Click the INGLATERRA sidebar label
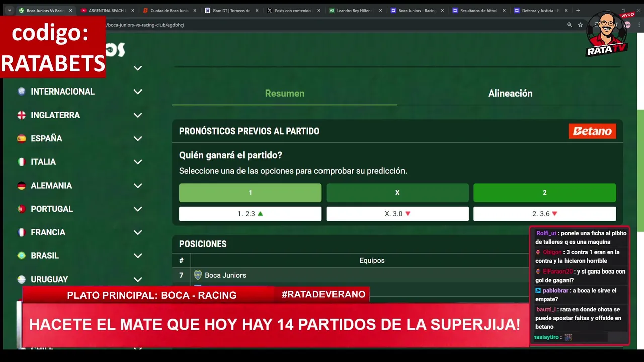This screenshot has width=644, height=362. [x=55, y=115]
